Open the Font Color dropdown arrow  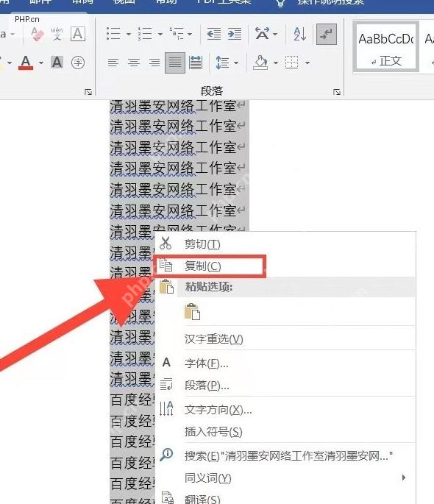coord(41,63)
